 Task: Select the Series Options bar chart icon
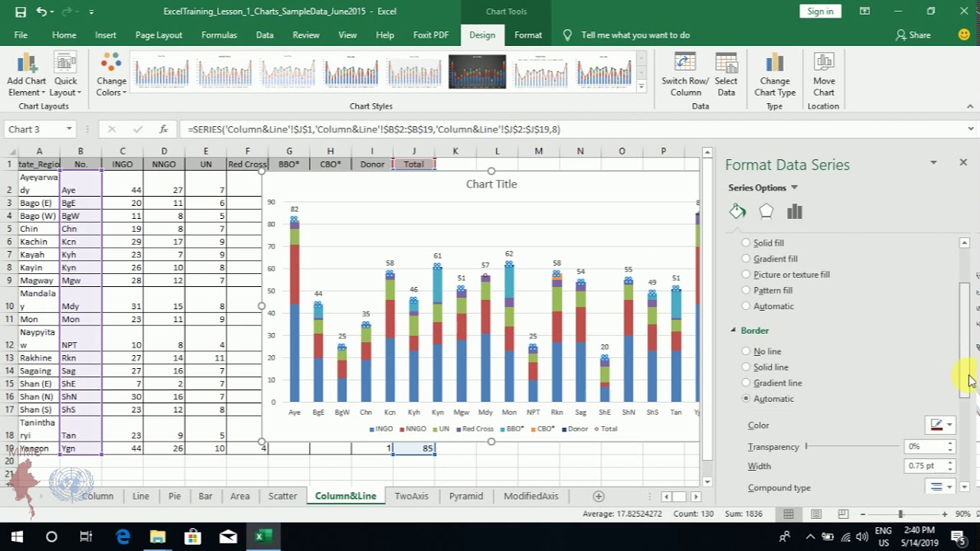coord(795,212)
